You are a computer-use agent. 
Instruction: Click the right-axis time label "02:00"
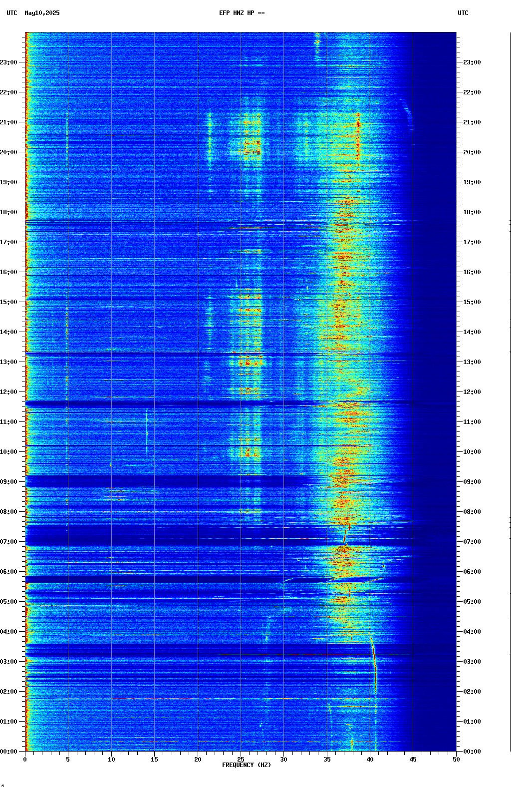point(472,692)
